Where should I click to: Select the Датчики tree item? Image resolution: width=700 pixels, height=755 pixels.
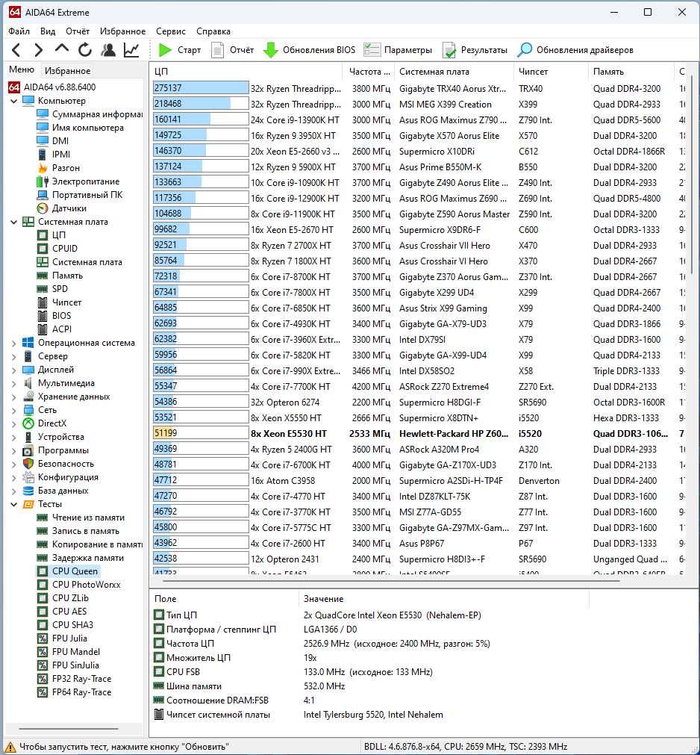(62, 208)
